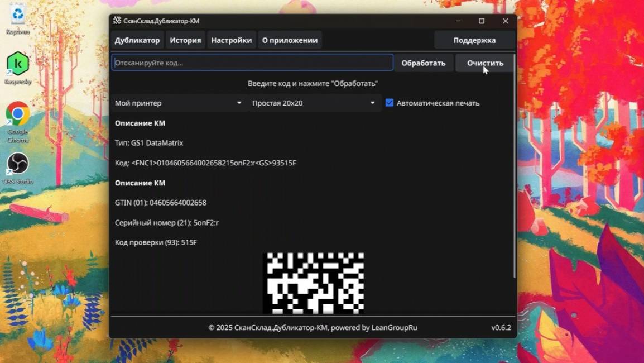Click the Серийный номер (21) line
This screenshot has height=363, width=644.
167,222
